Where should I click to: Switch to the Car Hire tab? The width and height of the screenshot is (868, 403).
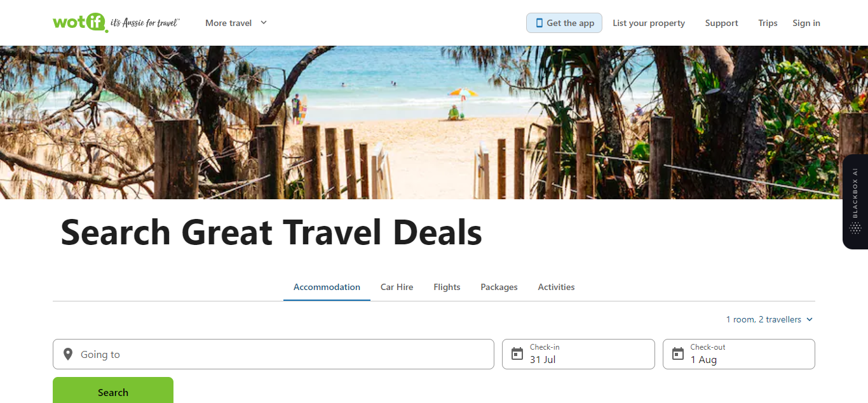pyautogui.click(x=397, y=287)
